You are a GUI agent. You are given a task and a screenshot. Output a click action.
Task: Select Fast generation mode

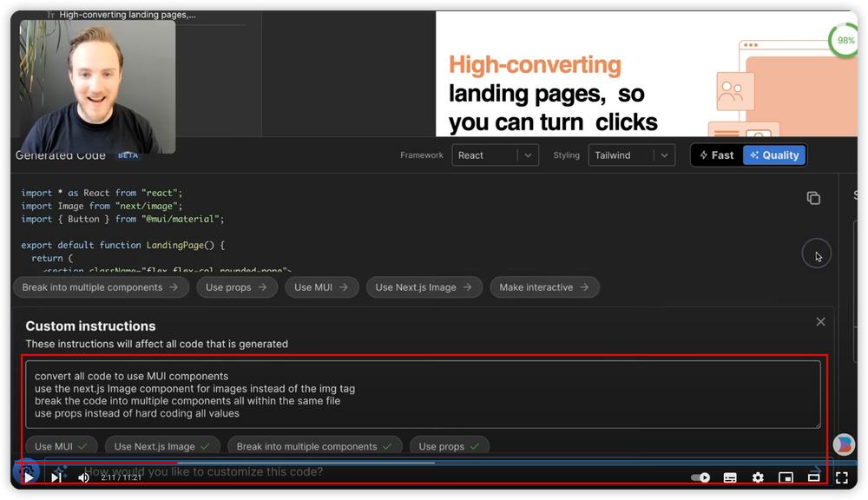click(x=716, y=155)
